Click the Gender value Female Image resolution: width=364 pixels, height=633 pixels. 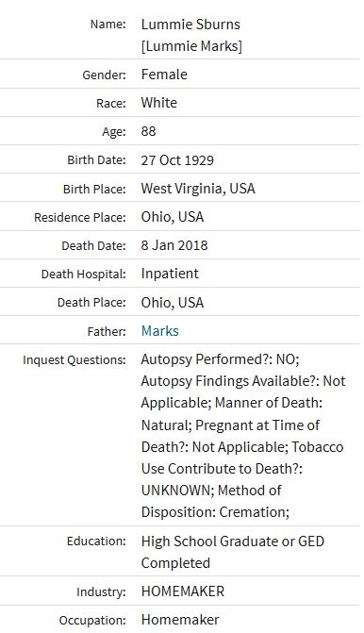tap(164, 75)
